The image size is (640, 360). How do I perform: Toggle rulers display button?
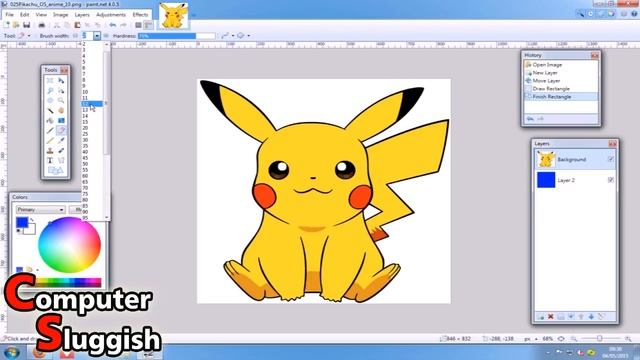tap(148, 25)
